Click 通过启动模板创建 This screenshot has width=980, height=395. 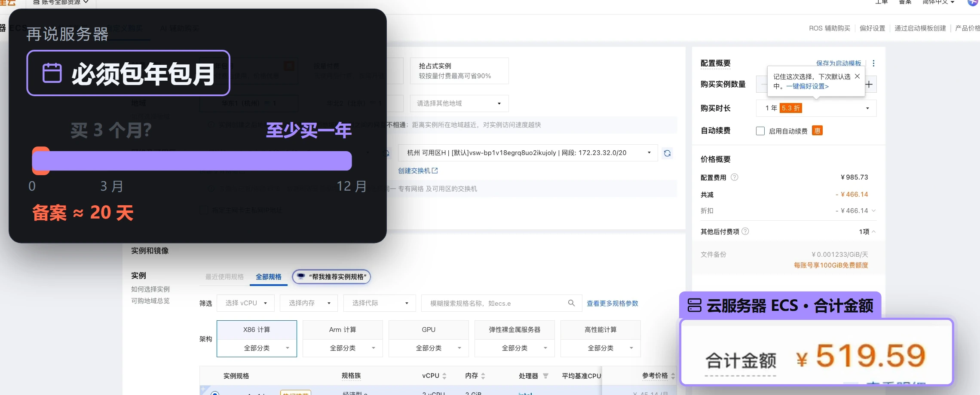[920, 28]
